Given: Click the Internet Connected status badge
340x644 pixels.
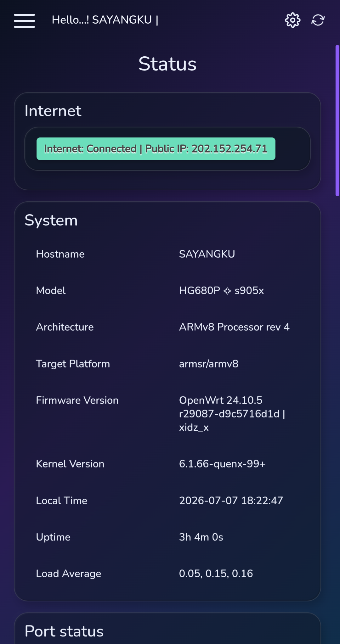Looking at the screenshot, I should tap(156, 149).
